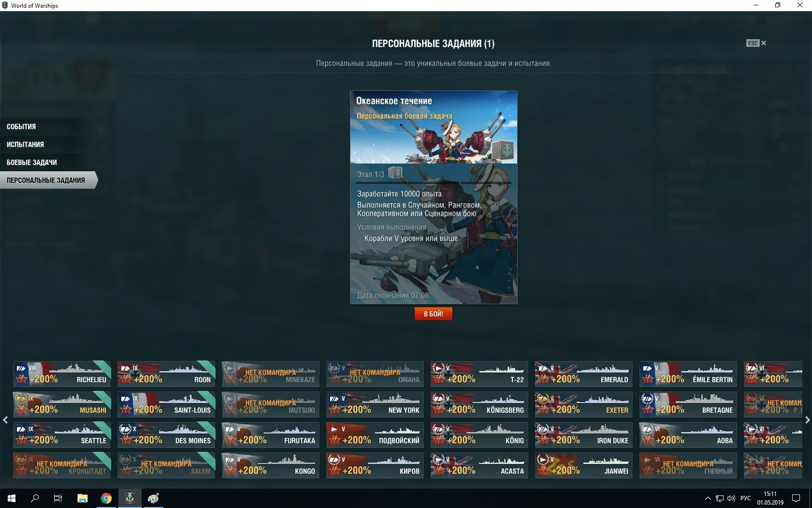Image resolution: width=812 pixels, height=508 pixels.
Task: Click the В БОЙ! button
Action: click(x=433, y=314)
